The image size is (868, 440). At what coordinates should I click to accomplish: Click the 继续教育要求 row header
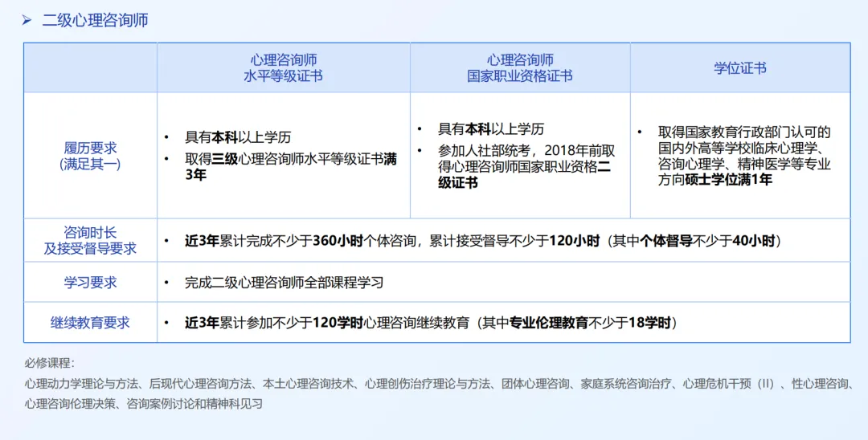90,323
